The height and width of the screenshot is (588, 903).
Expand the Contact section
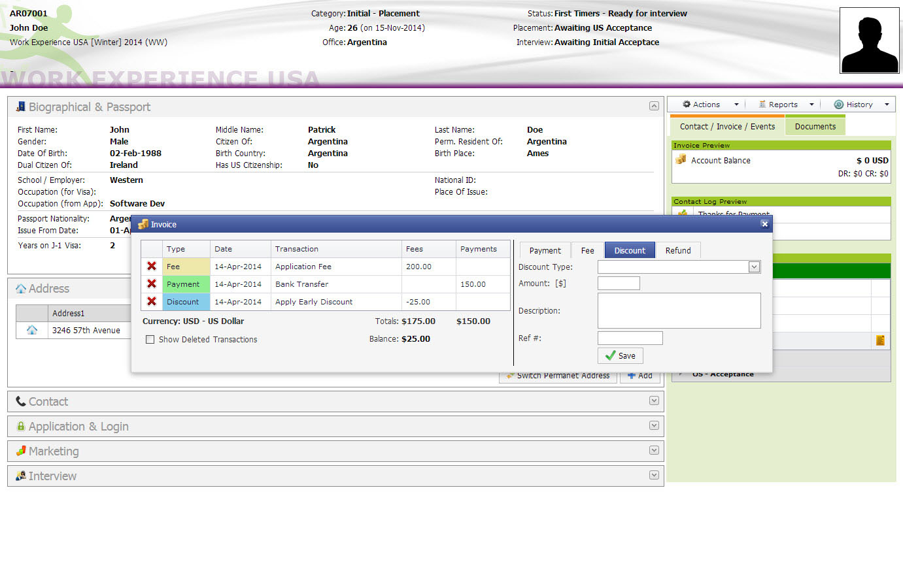[654, 400]
